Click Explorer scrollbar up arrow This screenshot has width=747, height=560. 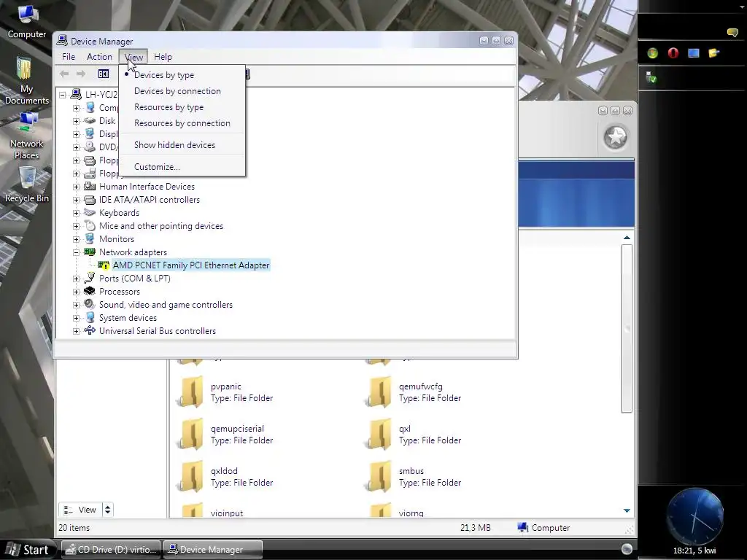(x=627, y=237)
